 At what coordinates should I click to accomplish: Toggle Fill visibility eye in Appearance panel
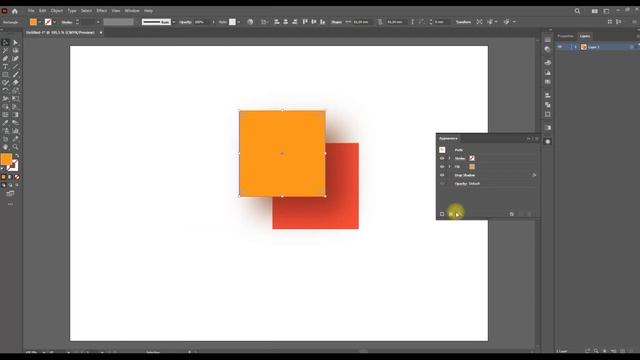click(442, 167)
